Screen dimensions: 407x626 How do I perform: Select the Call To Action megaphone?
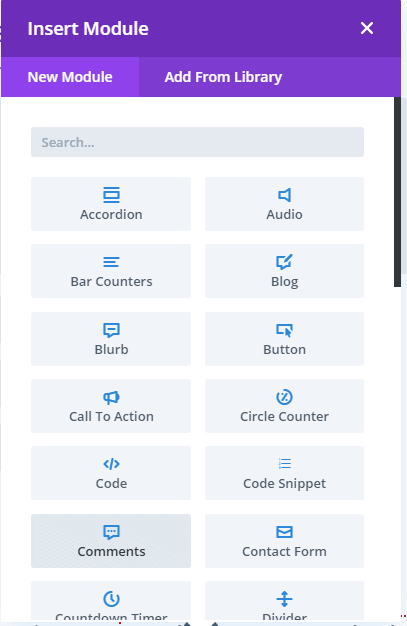[111, 397]
